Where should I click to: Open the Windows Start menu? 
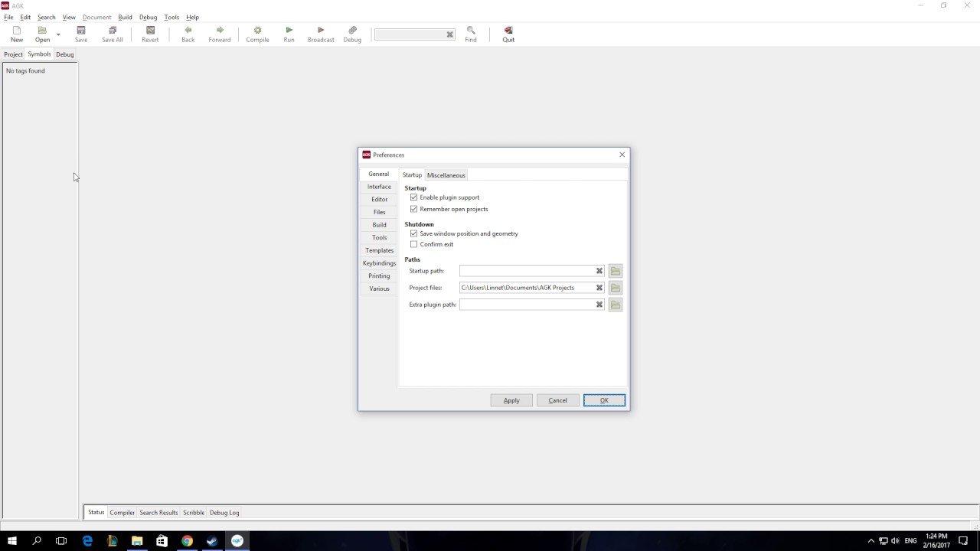point(12,541)
